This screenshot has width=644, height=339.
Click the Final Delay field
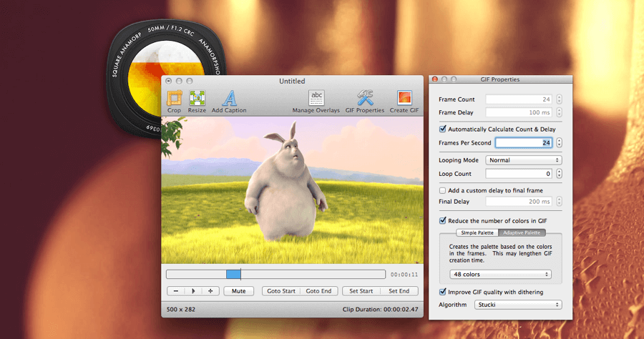click(519, 202)
